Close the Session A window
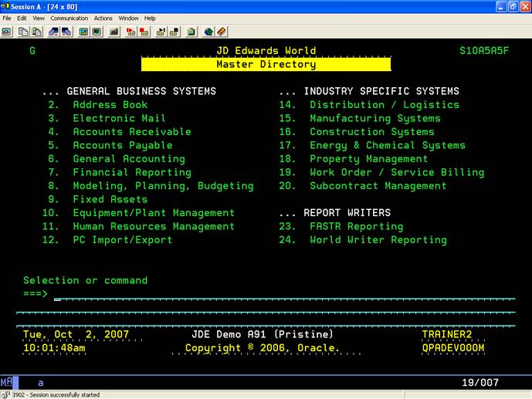 pyautogui.click(x=525, y=6)
